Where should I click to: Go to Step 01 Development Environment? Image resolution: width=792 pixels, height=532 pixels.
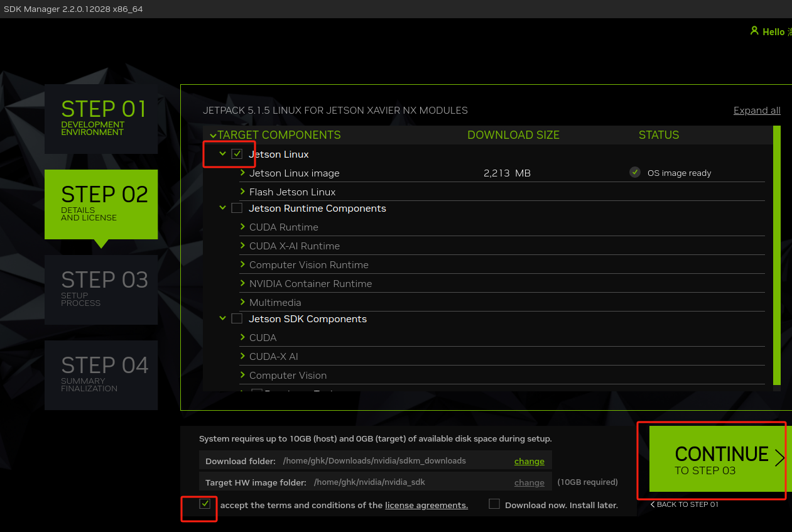click(101, 119)
